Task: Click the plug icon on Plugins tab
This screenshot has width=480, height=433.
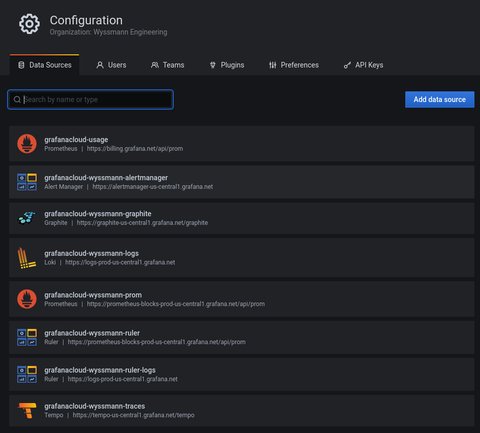Action: 213,65
